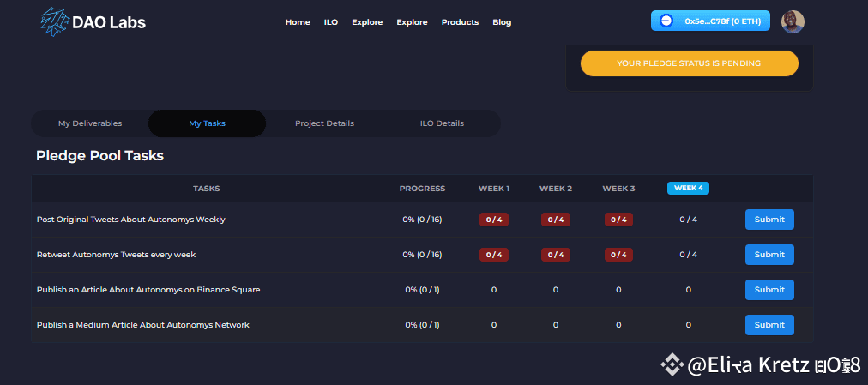Submit the Medium Article task
Viewport: 868px width, 385px height.
[769, 325]
